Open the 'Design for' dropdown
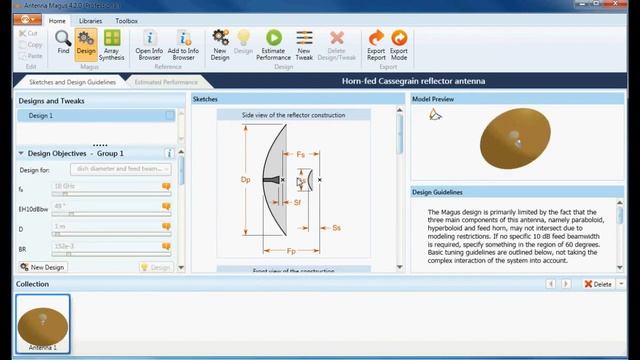 click(x=121, y=169)
